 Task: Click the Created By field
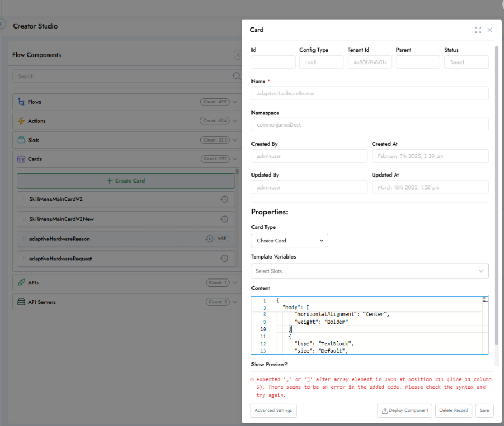tap(309, 156)
